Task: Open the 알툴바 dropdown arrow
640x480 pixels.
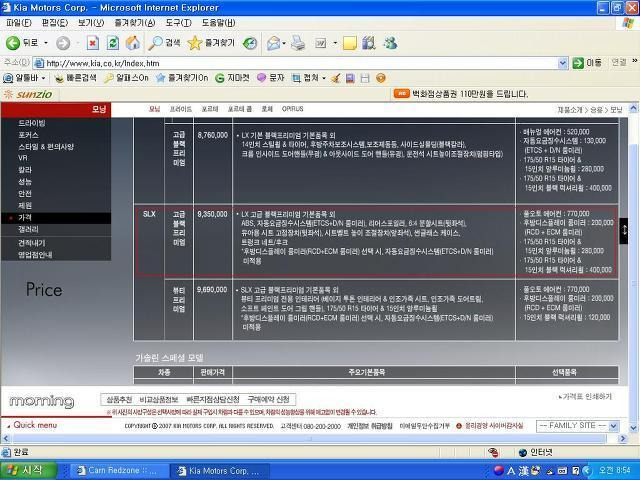Action: coord(43,78)
